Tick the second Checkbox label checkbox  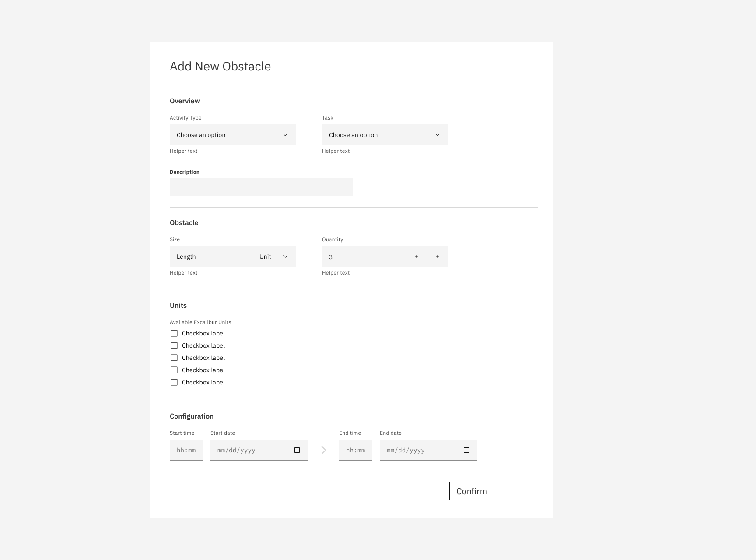click(174, 345)
